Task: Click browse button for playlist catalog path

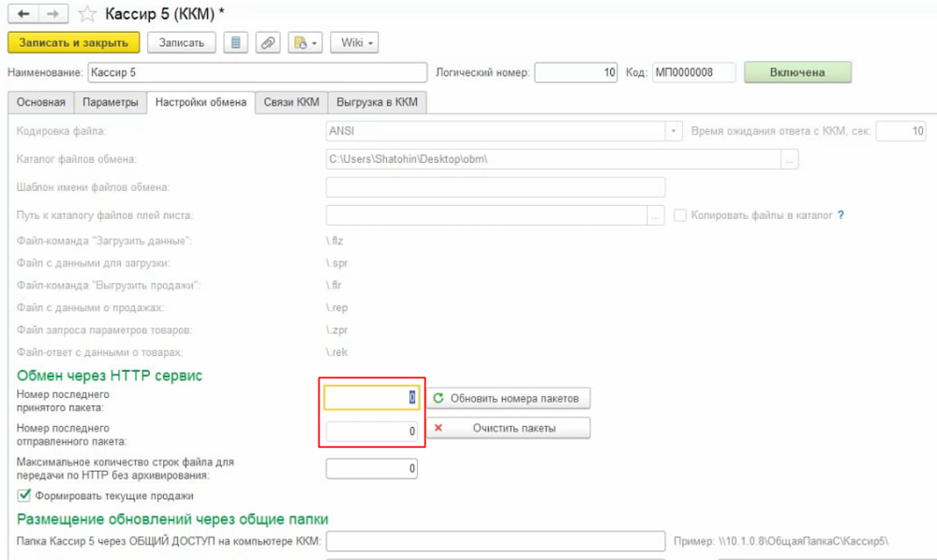Action: coord(655,215)
